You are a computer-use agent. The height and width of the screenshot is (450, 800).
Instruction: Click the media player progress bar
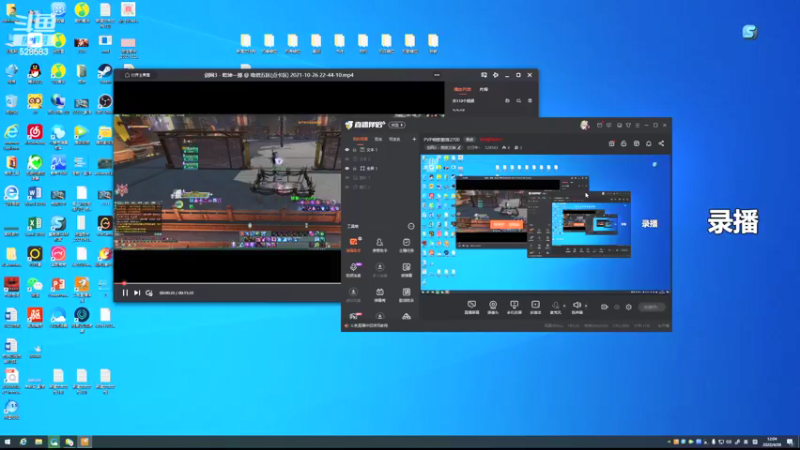pyautogui.click(x=227, y=283)
